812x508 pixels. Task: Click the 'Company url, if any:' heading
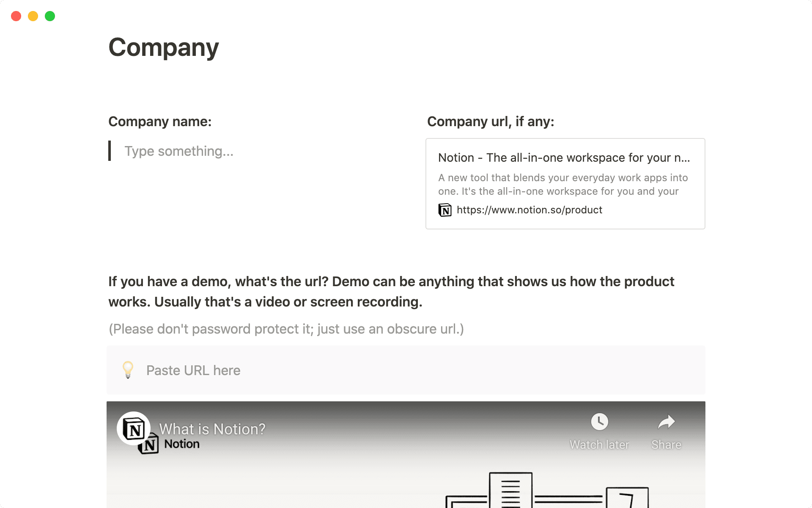(491, 121)
